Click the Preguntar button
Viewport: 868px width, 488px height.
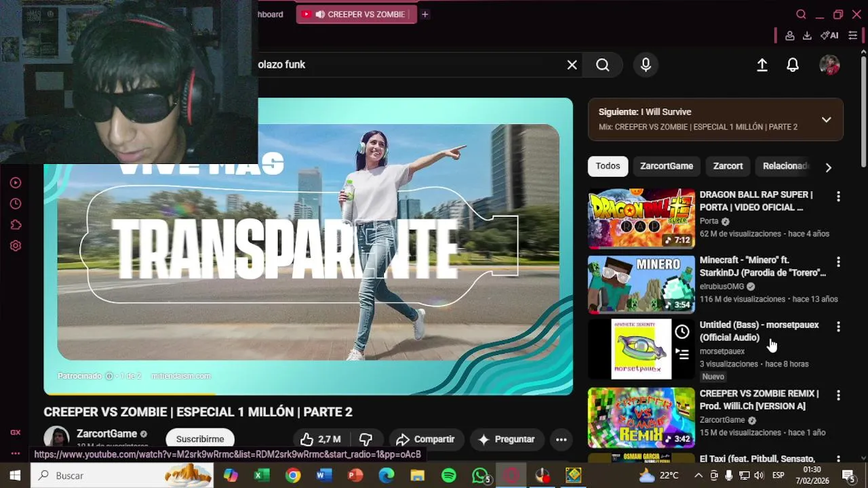pyautogui.click(x=506, y=439)
